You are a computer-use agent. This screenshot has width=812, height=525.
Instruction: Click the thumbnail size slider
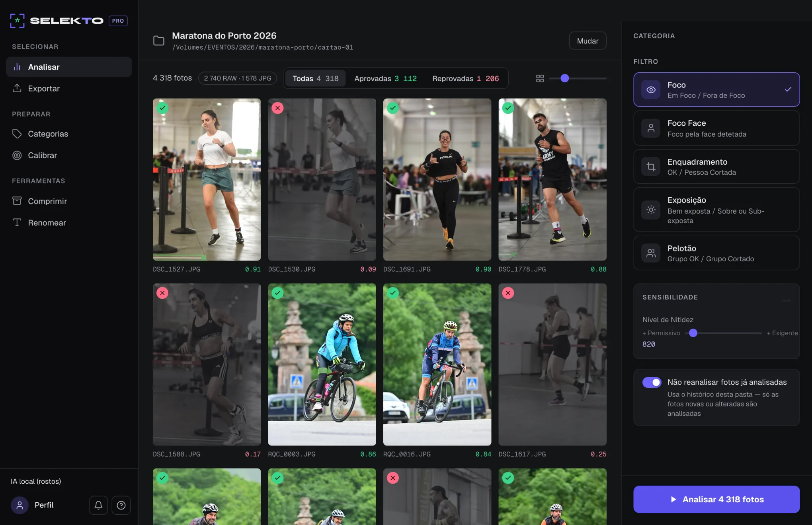pyautogui.click(x=578, y=78)
